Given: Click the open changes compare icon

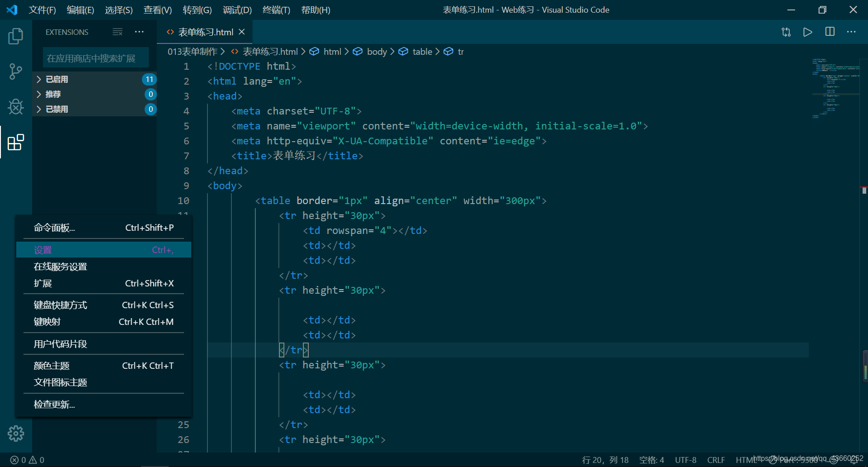Looking at the screenshot, I should (x=786, y=32).
